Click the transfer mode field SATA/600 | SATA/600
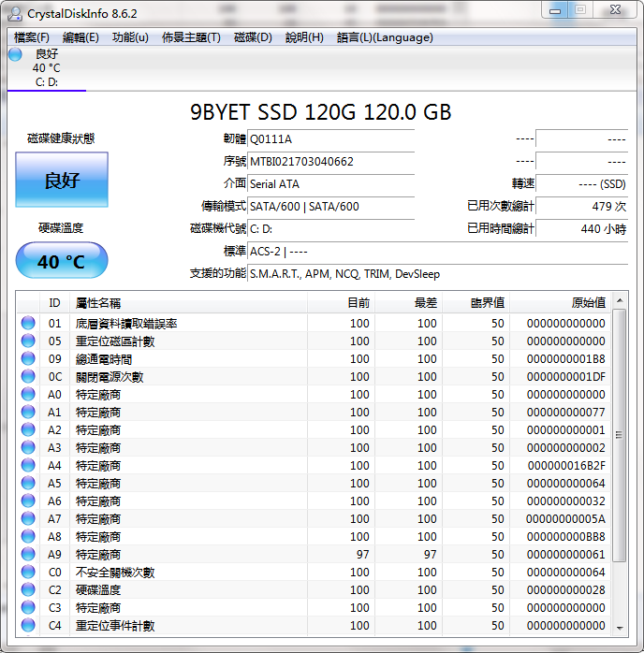Viewport: 644px width, 653px height. click(330, 207)
